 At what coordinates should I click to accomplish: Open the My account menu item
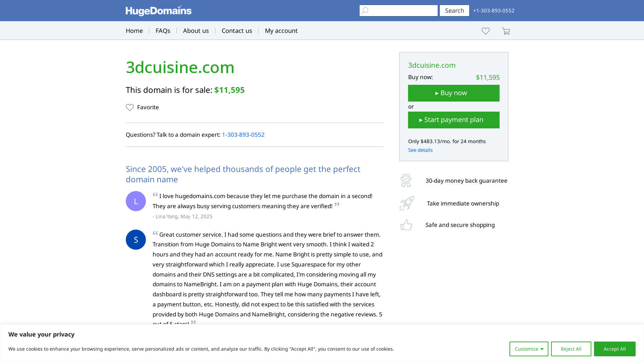(x=281, y=31)
